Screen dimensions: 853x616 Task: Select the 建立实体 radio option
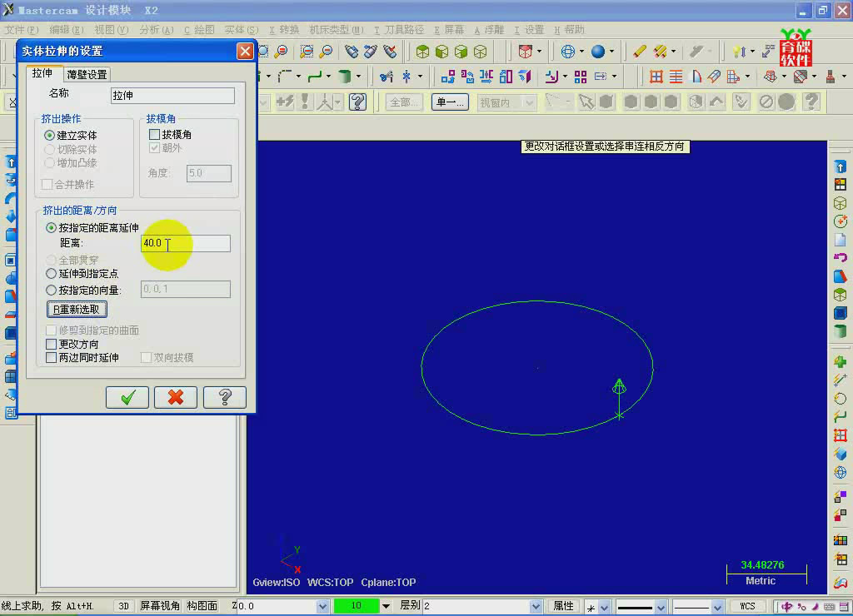71,136
